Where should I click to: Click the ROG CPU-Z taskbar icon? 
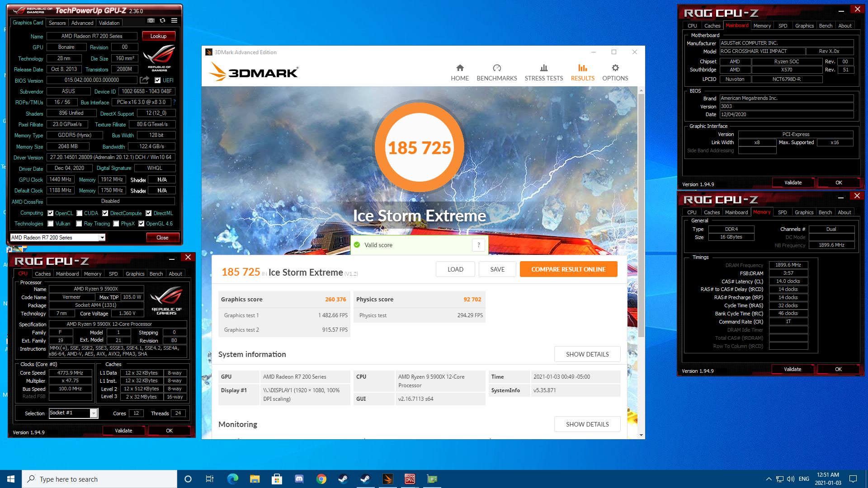pyautogui.click(x=410, y=479)
